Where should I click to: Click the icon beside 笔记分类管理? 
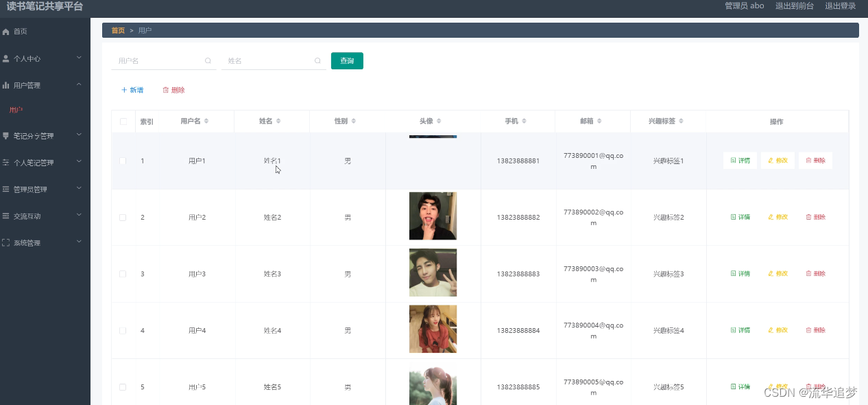[6, 136]
